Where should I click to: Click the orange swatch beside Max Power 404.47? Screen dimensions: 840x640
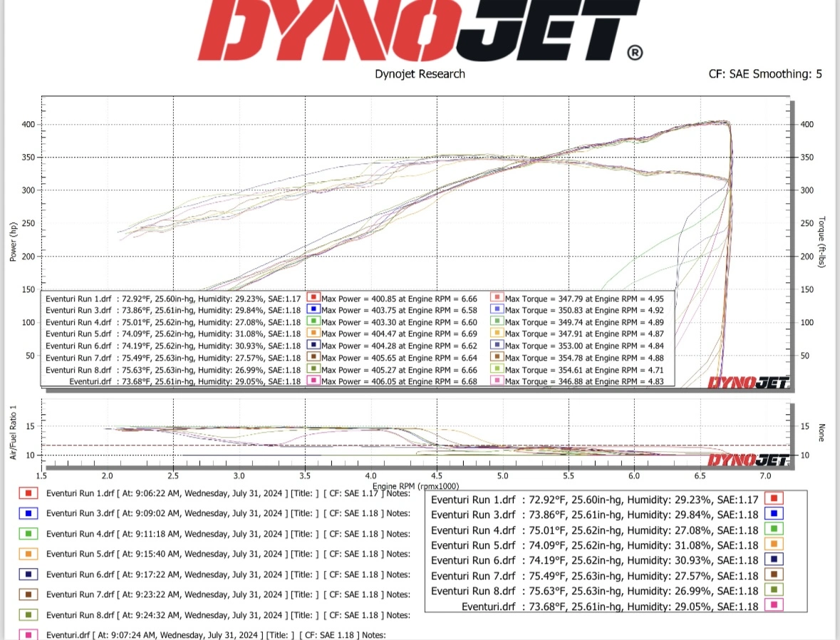(313, 333)
